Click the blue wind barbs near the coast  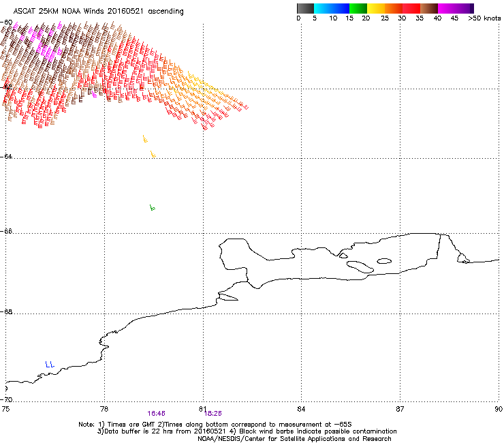pos(50,364)
